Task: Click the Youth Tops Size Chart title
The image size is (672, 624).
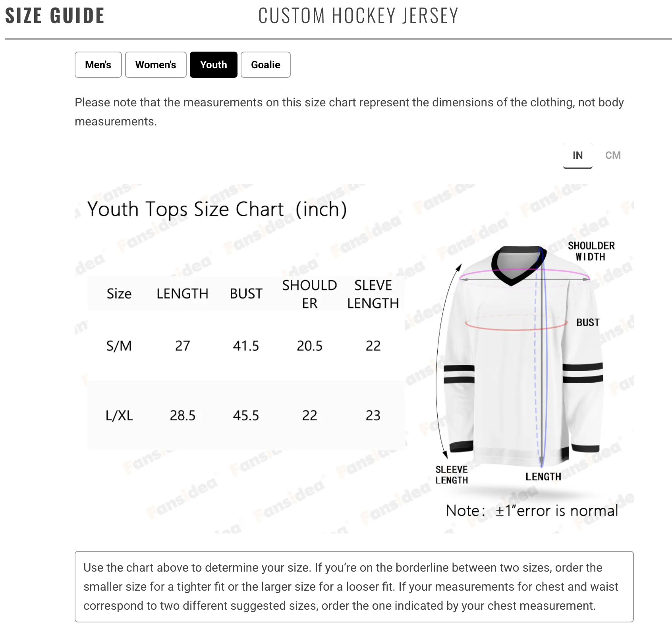Action: (217, 209)
